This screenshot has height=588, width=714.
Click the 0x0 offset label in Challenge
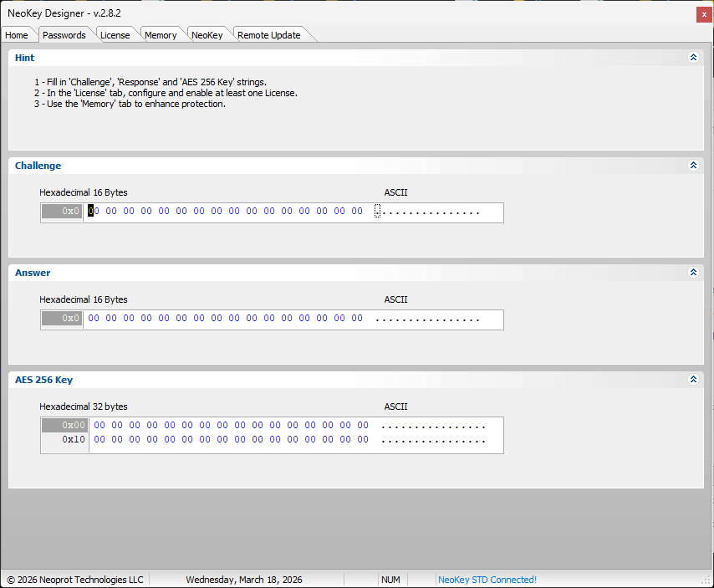pyautogui.click(x=63, y=212)
